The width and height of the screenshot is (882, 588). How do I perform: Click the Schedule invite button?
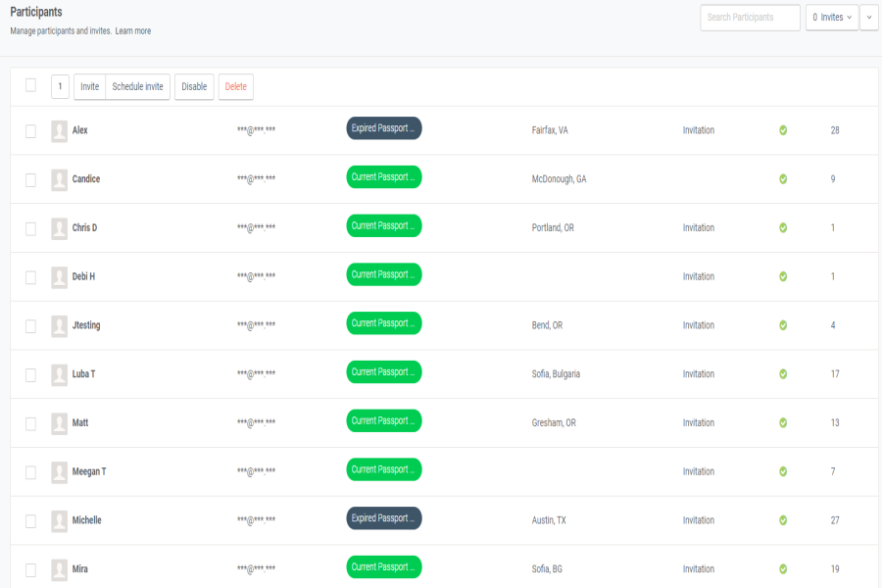[x=138, y=86]
